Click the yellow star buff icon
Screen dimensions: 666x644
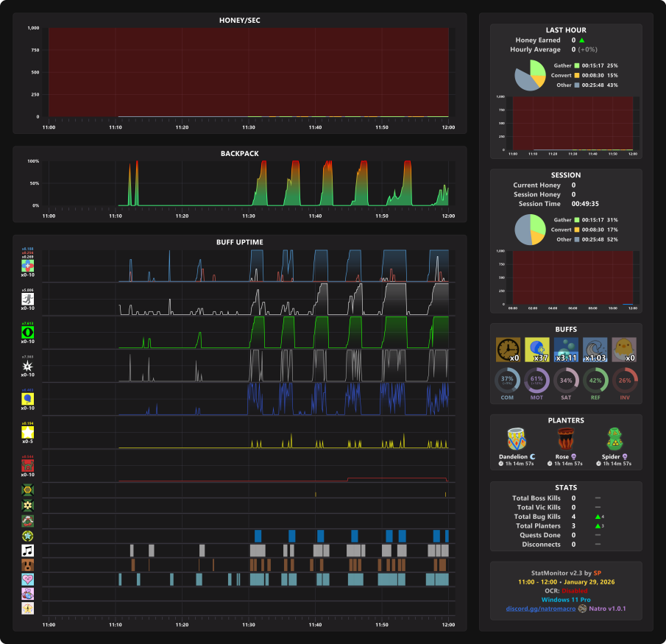(28, 433)
